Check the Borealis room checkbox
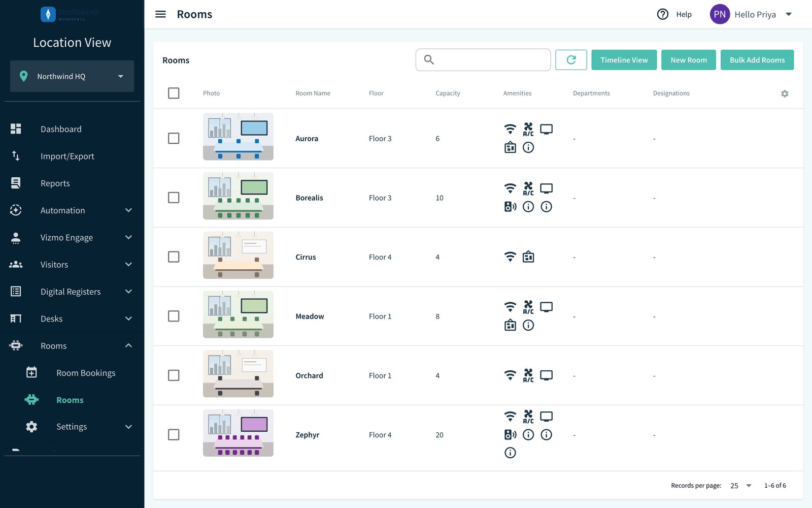The height and width of the screenshot is (508, 812). tap(174, 198)
